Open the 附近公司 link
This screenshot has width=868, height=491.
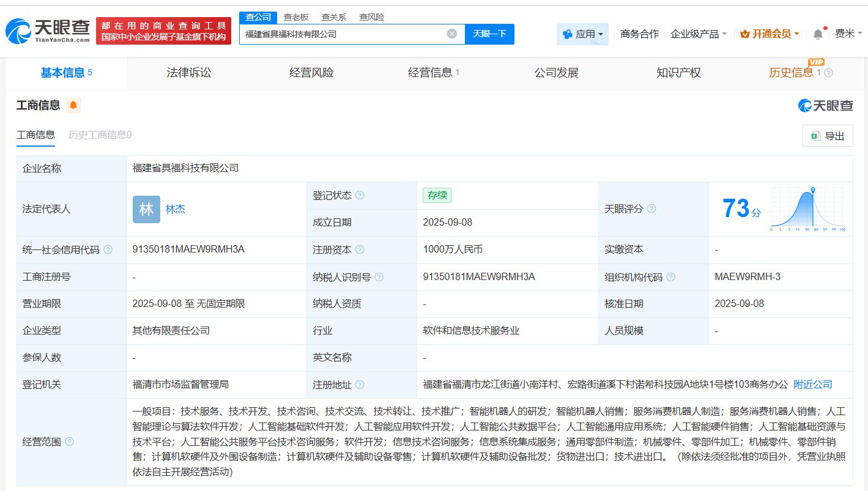[x=812, y=384]
